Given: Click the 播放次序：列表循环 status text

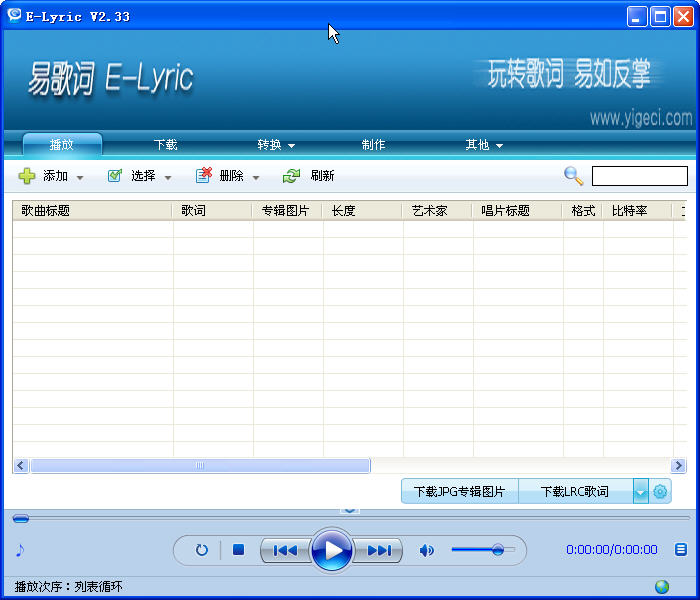Looking at the screenshot, I should coord(68,586).
